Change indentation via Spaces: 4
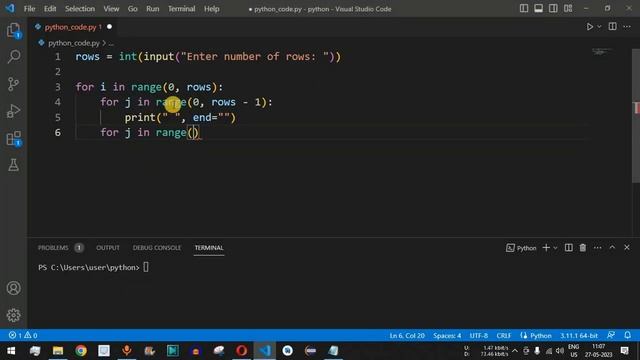Viewport: 640px width, 360px height. (447, 336)
